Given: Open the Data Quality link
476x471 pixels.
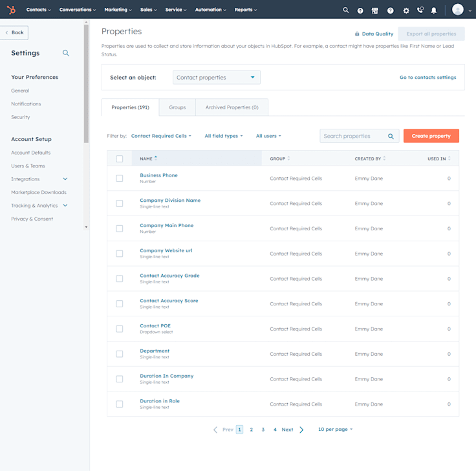Looking at the screenshot, I should tap(374, 34).
